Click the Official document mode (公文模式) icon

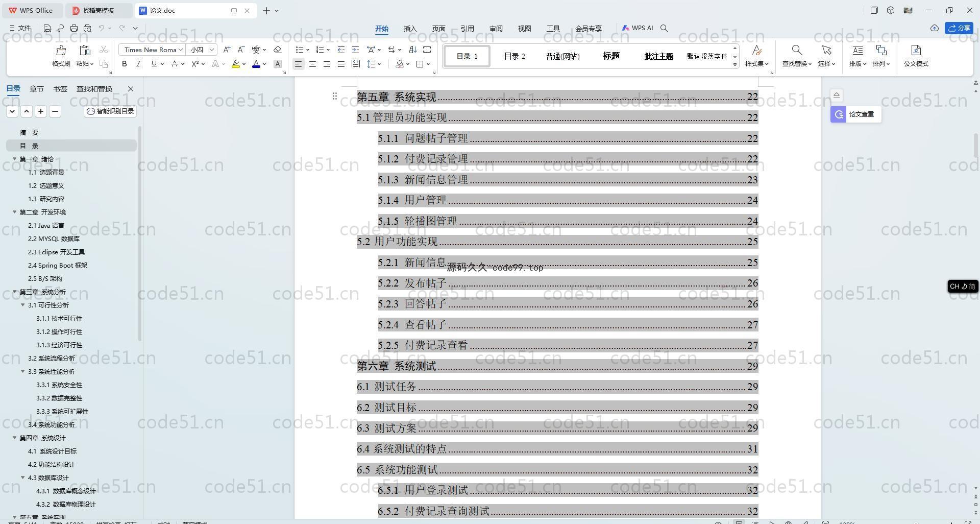point(916,50)
